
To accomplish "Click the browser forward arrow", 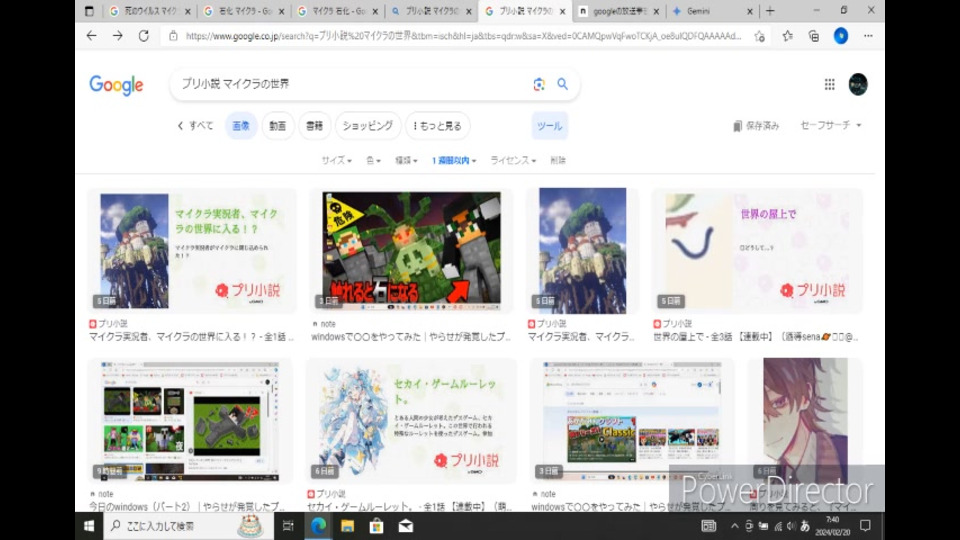I will [x=118, y=36].
